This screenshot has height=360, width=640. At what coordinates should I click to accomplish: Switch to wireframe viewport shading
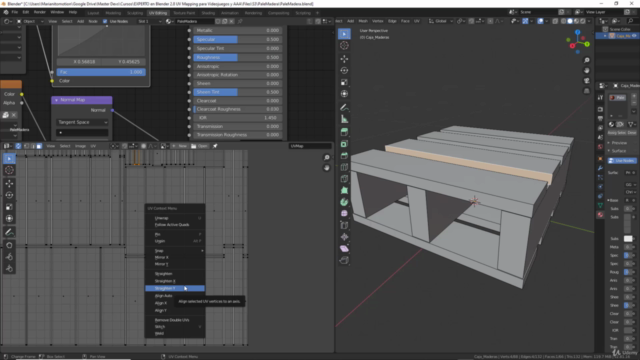click(x=564, y=21)
